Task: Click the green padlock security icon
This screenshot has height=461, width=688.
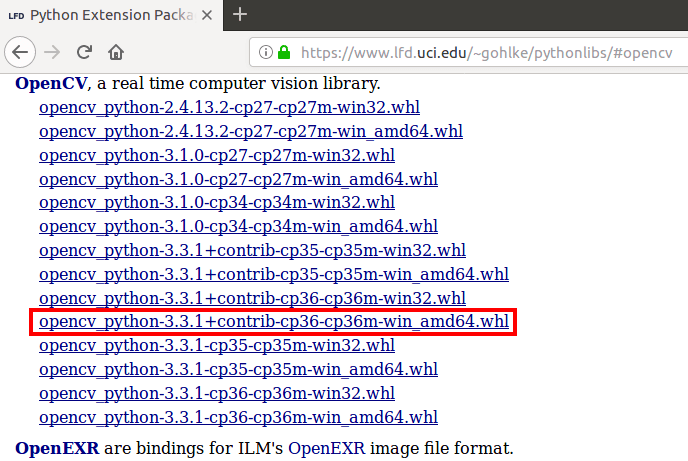Action: [284, 52]
